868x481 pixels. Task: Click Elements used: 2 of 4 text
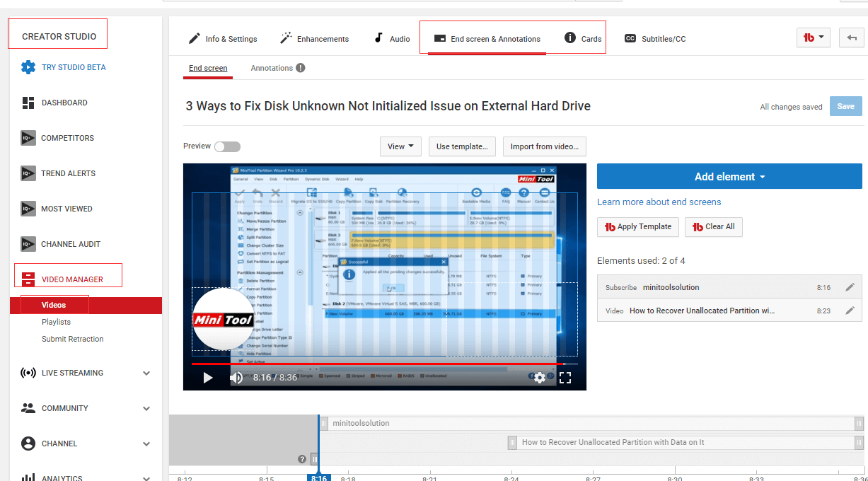641,261
